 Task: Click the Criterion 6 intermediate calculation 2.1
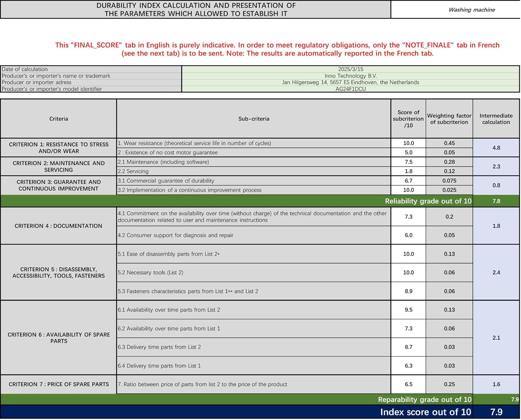496,338
